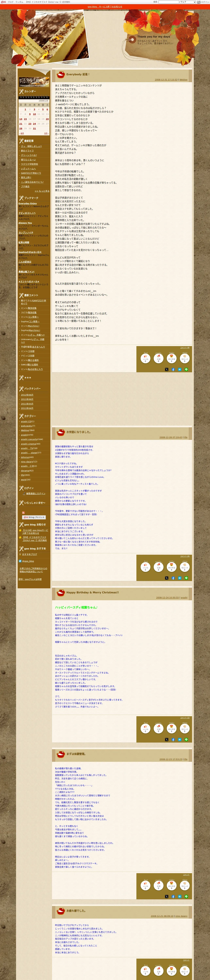
Task: Share 'お世話になりました。' post via LINE
Action: 186,578
